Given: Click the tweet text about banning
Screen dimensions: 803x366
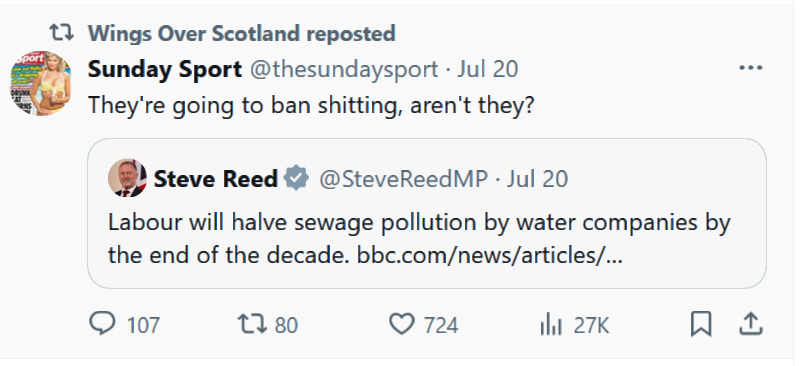Looking at the screenshot, I should coord(311,105).
